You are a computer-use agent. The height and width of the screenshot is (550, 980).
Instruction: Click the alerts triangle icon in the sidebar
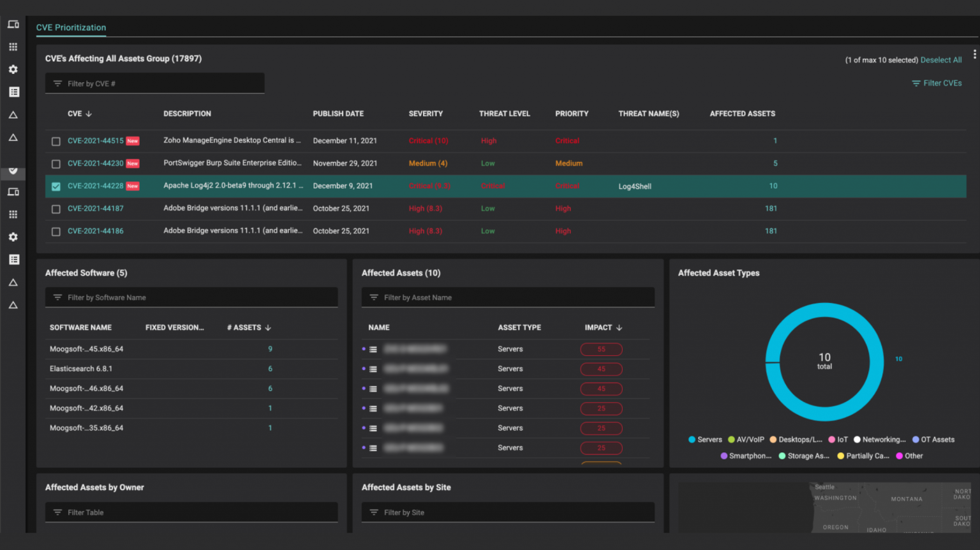click(x=13, y=114)
